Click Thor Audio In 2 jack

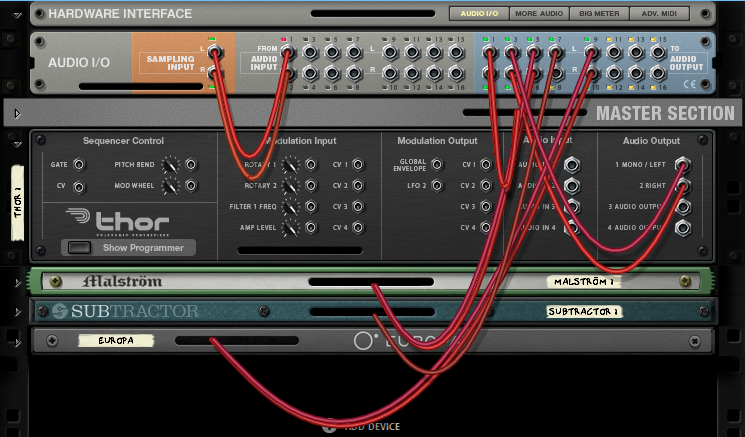(572, 186)
